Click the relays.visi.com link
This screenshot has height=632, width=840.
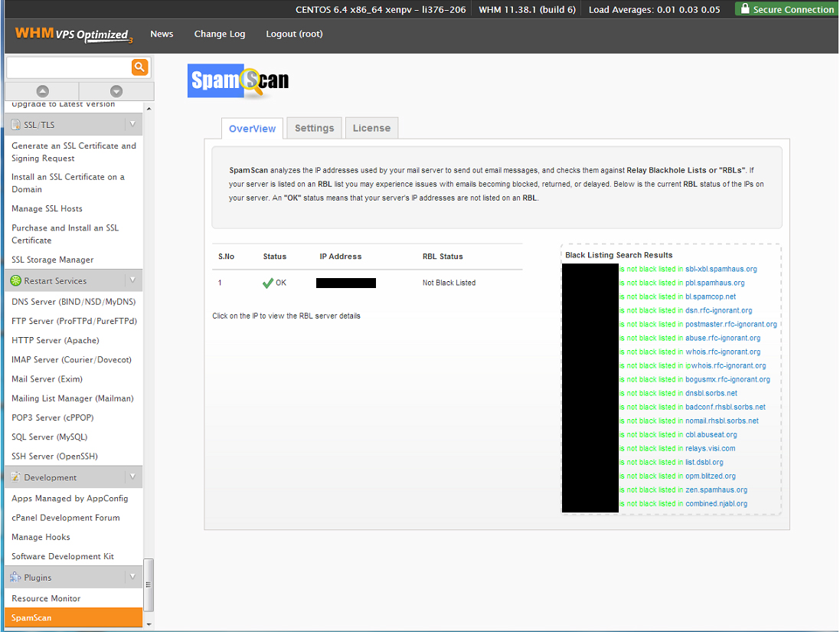point(710,449)
